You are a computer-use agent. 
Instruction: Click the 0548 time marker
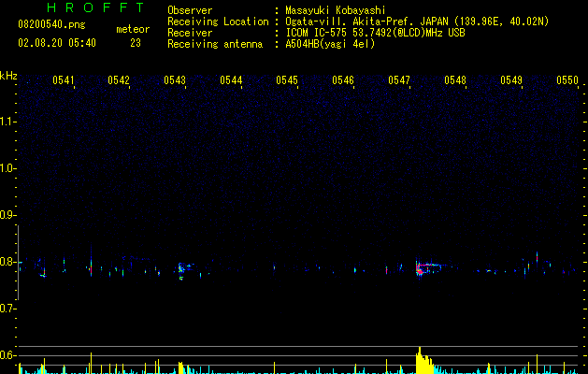coord(455,80)
